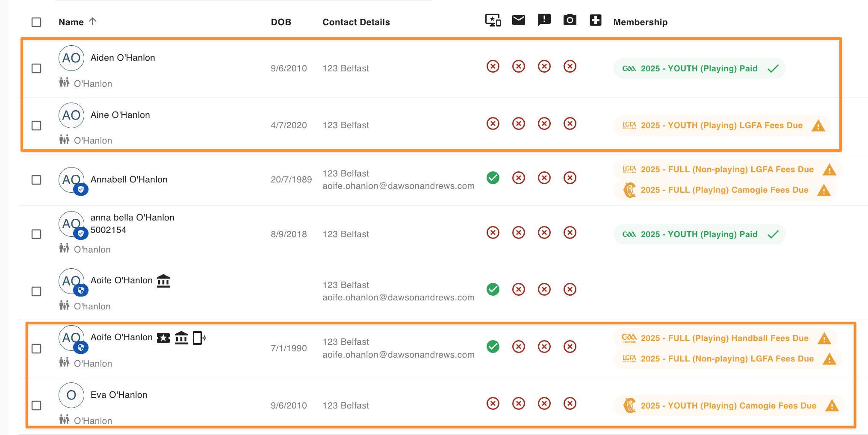Click the family icon under Aiden O'Hanlon
The image size is (868, 435).
coord(64,82)
